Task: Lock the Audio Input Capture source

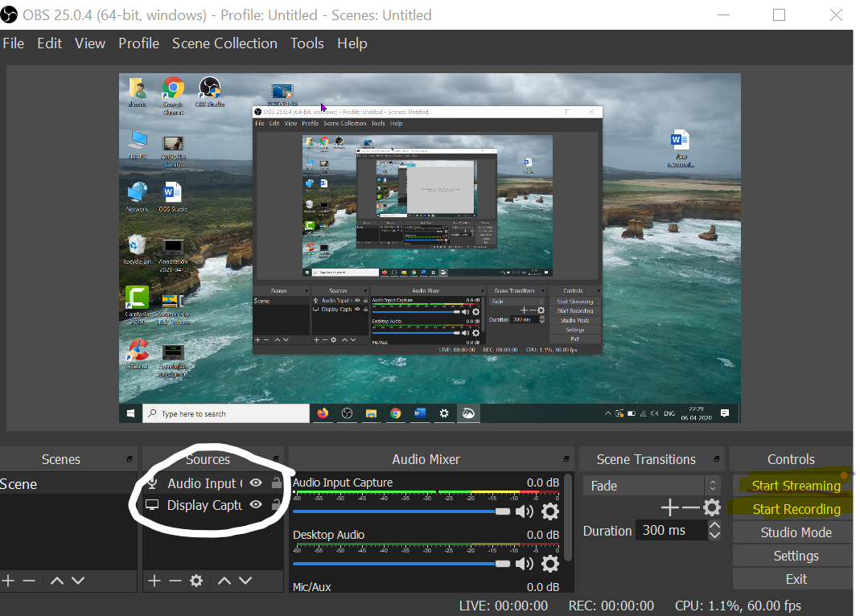Action: [x=277, y=483]
